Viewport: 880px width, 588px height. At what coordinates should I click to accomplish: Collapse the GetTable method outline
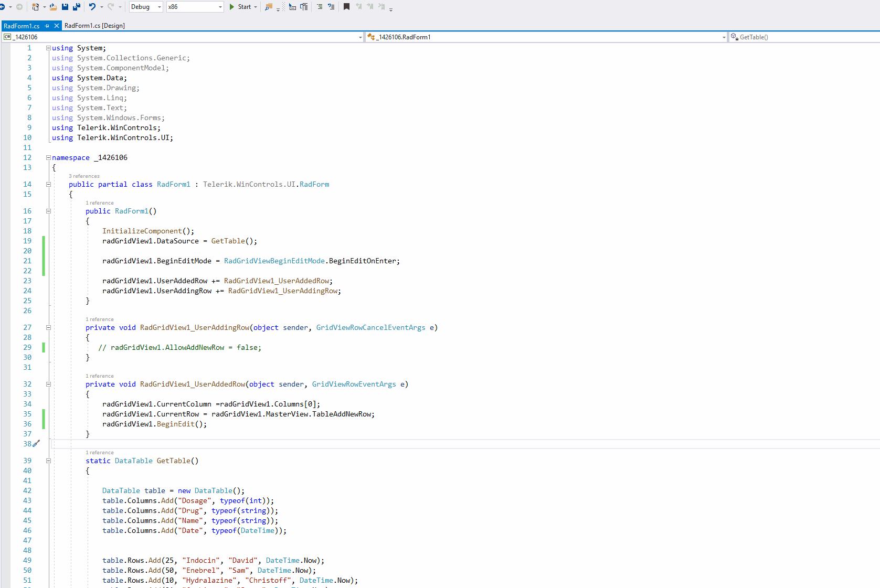[x=48, y=461]
